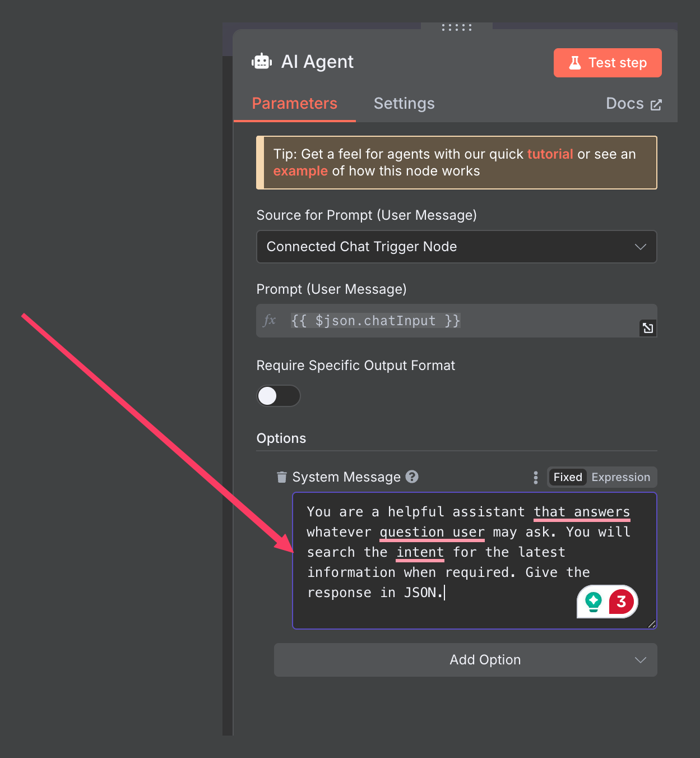Open System Message three-dot options menu

pyautogui.click(x=536, y=478)
